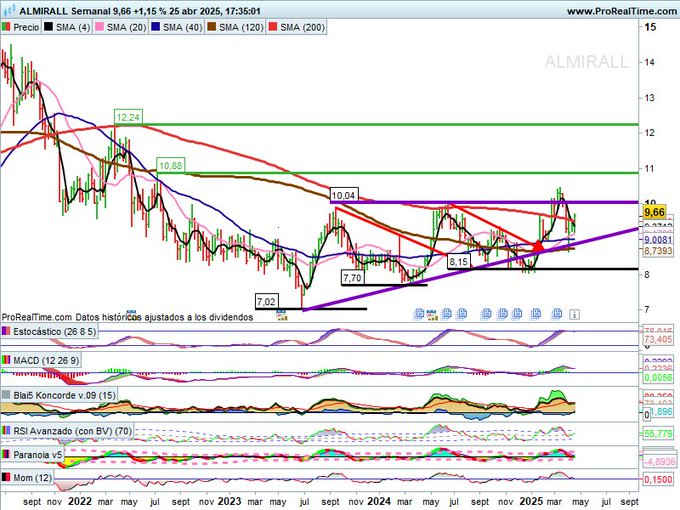Open the leftmost news document icon on price chart
Viewport: 680px width, 510px height.
tap(419, 314)
